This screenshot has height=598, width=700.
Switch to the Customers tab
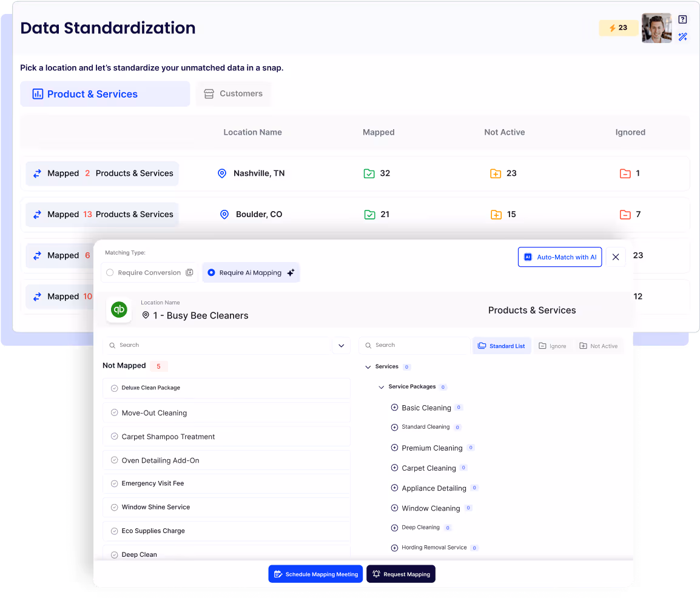click(234, 94)
